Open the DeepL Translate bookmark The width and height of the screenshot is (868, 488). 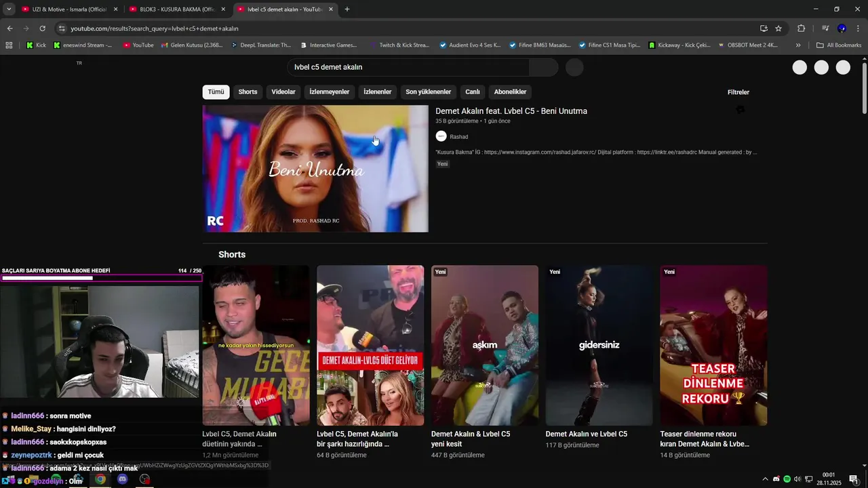tap(260, 45)
